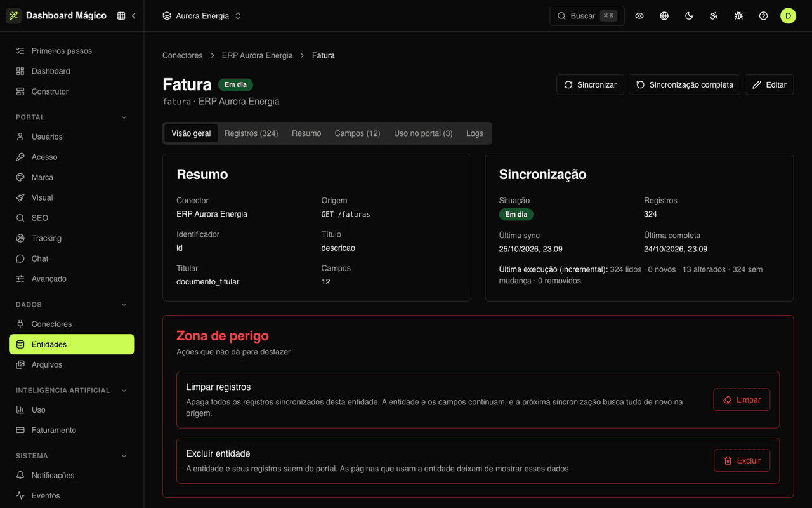Open Marca palette item
This screenshot has height=508, width=812.
pyautogui.click(x=72, y=177)
